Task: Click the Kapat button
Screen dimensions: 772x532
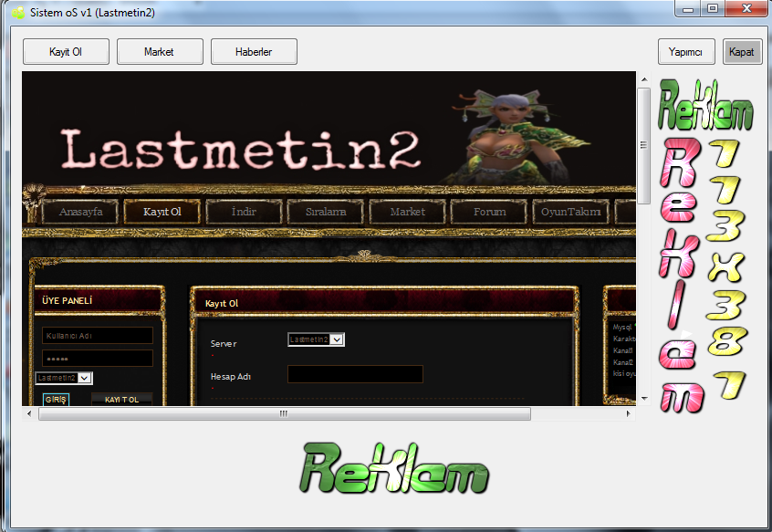Action: 742,52
